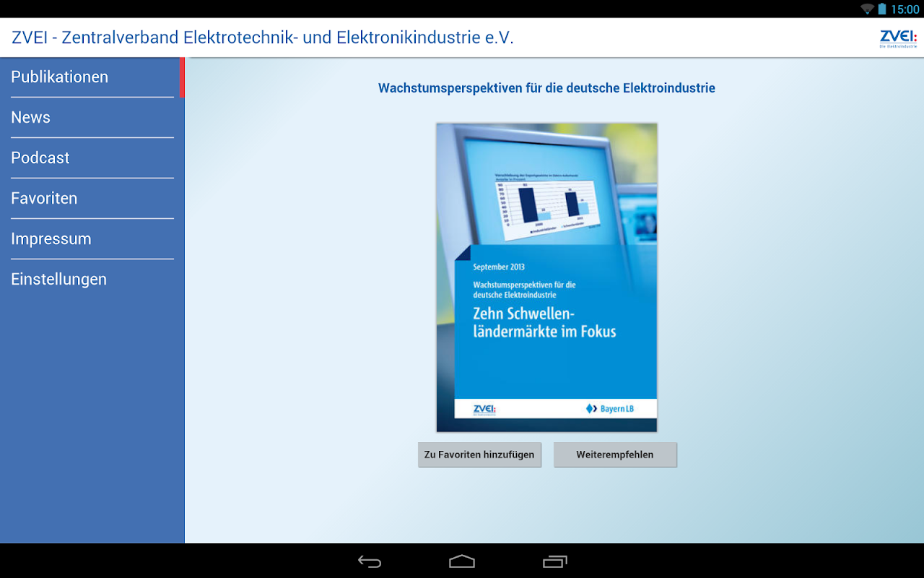Tap the Android recent apps icon
The image size is (924, 578).
click(554, 561)
